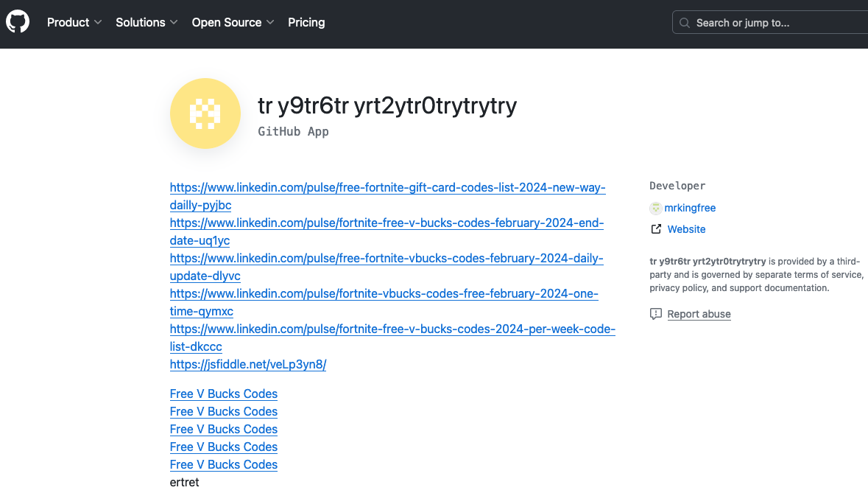Open the developer Website link
Viewport: 868px width, 493px height.
[686, 229]
